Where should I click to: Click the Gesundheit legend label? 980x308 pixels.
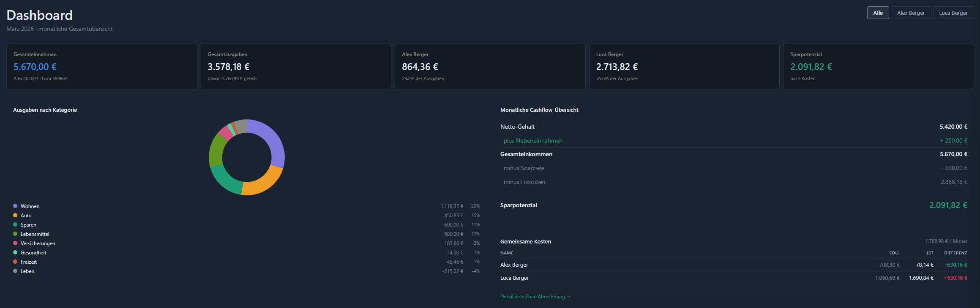[33, 253]
